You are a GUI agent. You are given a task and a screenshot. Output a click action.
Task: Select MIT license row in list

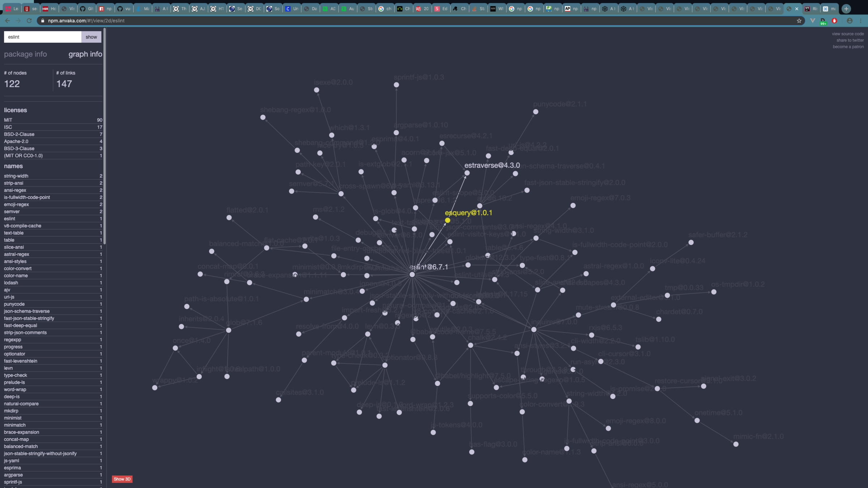click(53, 120)
